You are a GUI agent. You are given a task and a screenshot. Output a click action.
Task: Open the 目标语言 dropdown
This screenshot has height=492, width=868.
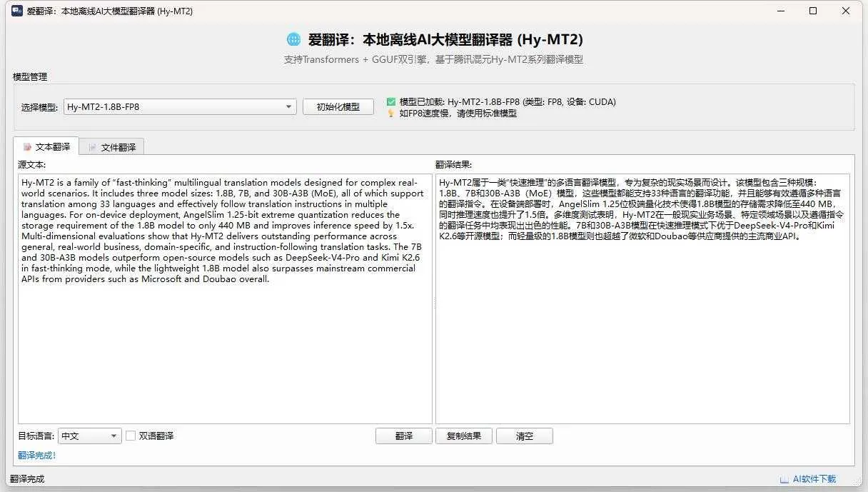point(90,436)
